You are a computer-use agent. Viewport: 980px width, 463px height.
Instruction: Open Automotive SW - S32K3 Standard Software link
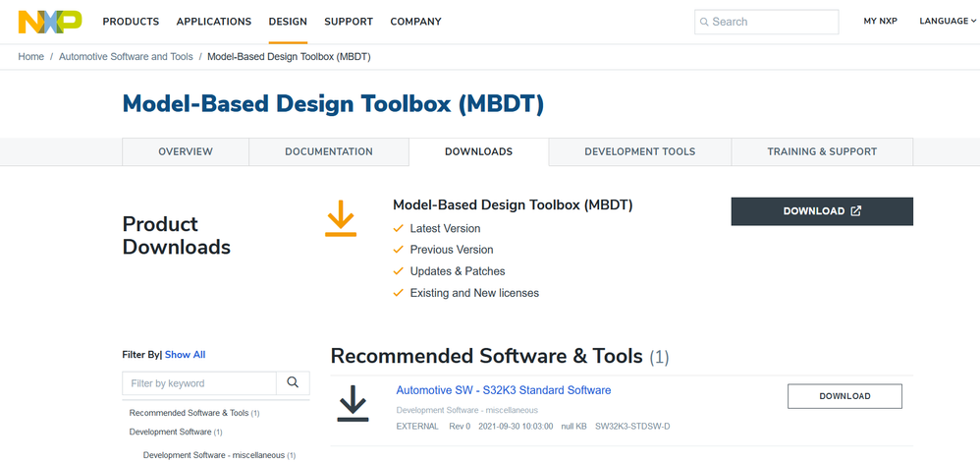(503, 390)
